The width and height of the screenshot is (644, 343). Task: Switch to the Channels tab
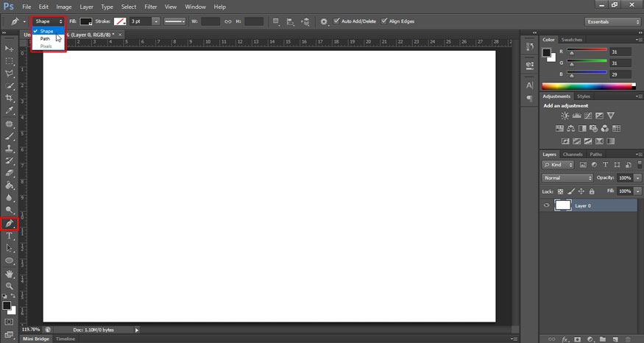click(573, 155)
